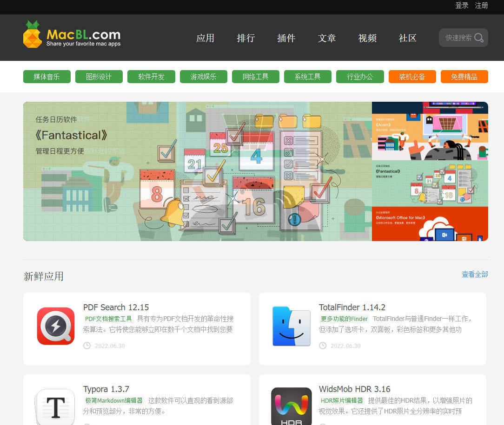Open the TotalFinder Finder-face icon
Image resolution: width=504 pixels, height=425 pixels.
pyautogui.click(x=291, y=326)
